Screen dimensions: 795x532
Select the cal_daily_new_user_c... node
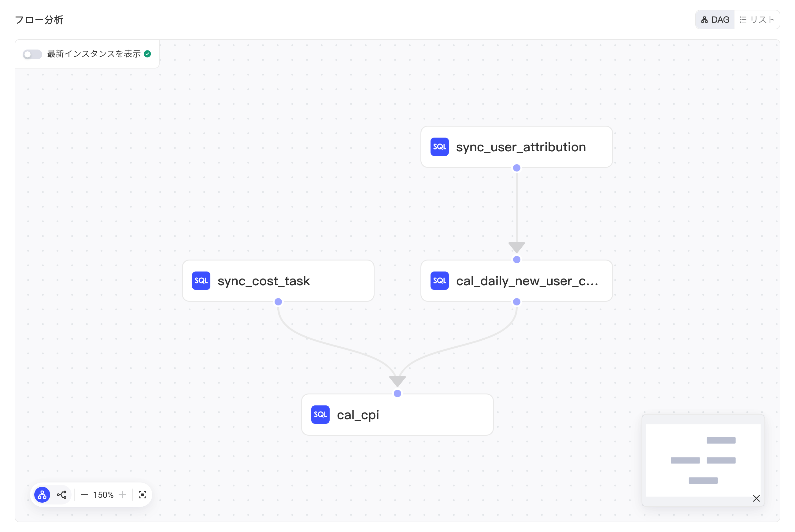pos(516,281)
